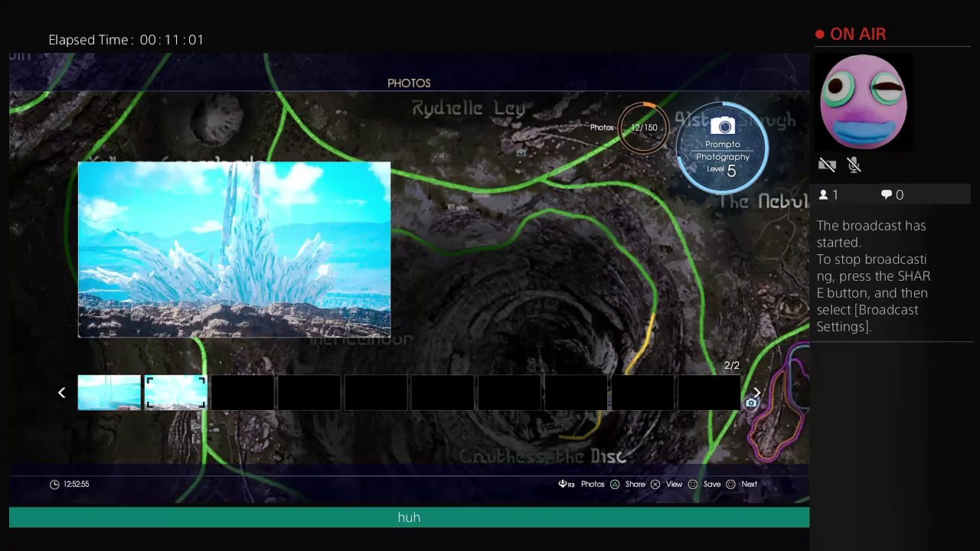Click the R3 stick icon
Viewport: 980px width, 551px height.
pyautogui.click(x=566, y=484)
